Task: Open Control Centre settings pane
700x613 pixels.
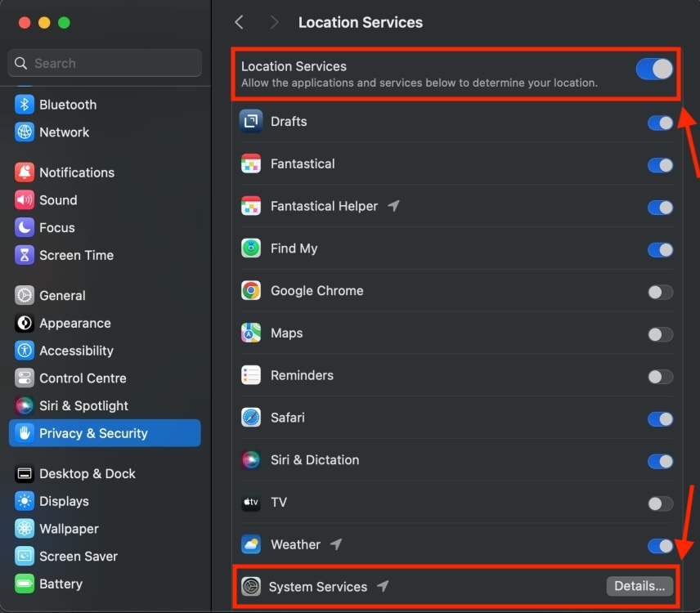Action: coord(82,378)
